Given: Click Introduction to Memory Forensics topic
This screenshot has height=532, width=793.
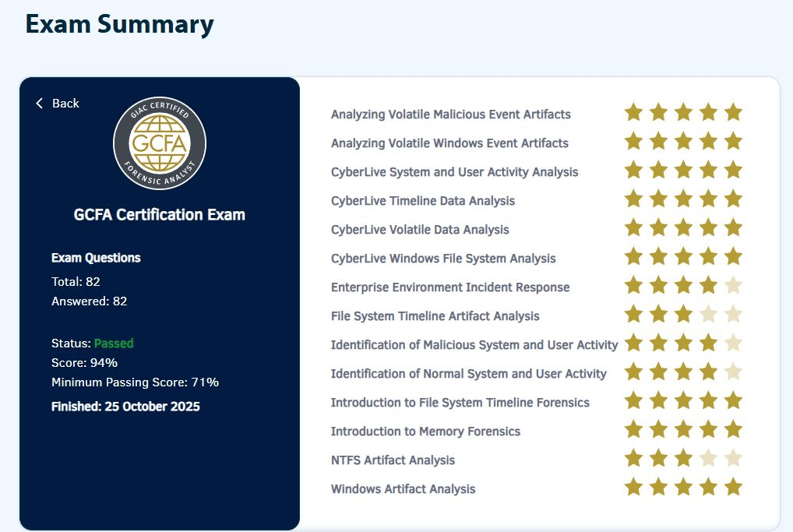Looking at the screenshot, I should pos(425,432).
